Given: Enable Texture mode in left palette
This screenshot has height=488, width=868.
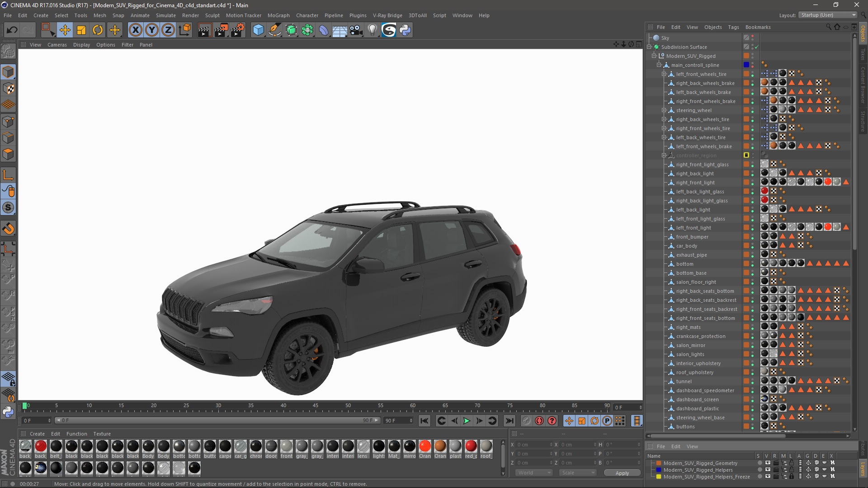Looking at the screenshot, I should click(x=8, y=89).
